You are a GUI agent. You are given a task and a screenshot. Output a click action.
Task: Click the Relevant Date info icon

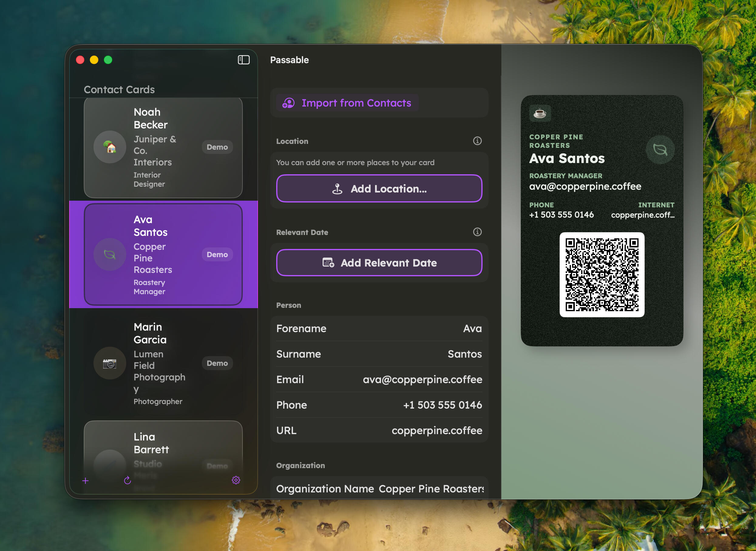click(x=477, y=232)
